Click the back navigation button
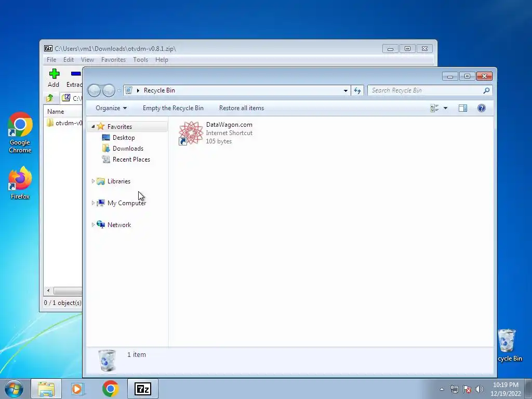The width and height of the screenshot is (532, 399). [x=95, y=90]
